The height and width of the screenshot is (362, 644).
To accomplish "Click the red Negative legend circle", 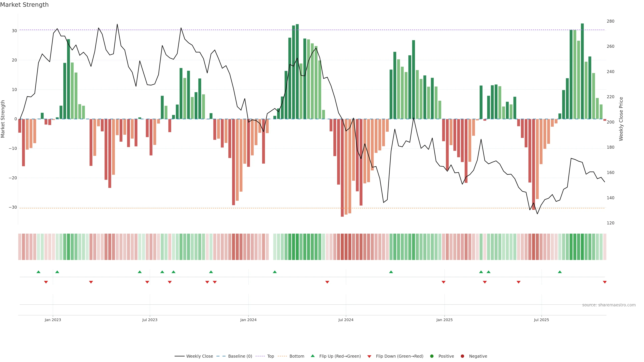I will point(462,356).
